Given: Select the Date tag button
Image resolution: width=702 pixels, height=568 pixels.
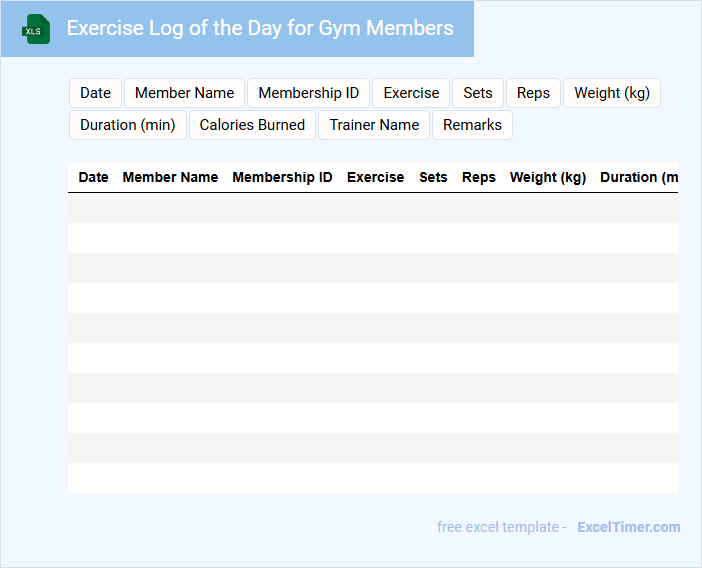Looking at the screenshot, I should 95,93.
